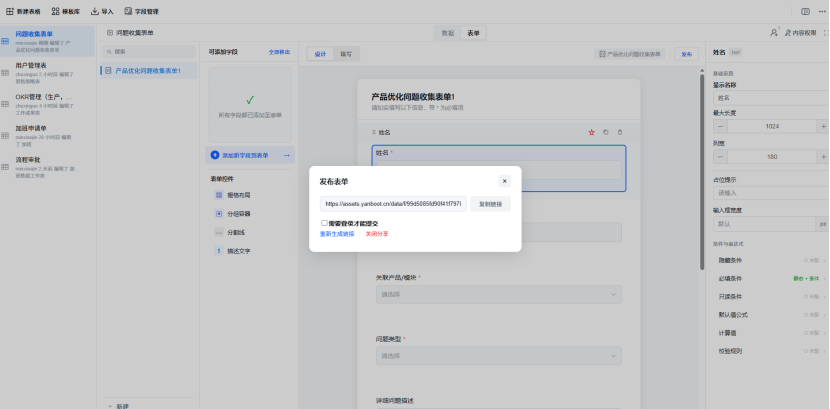
Task: Click the delete trash icon on 姓名 field
Action: tap(620, 132)
